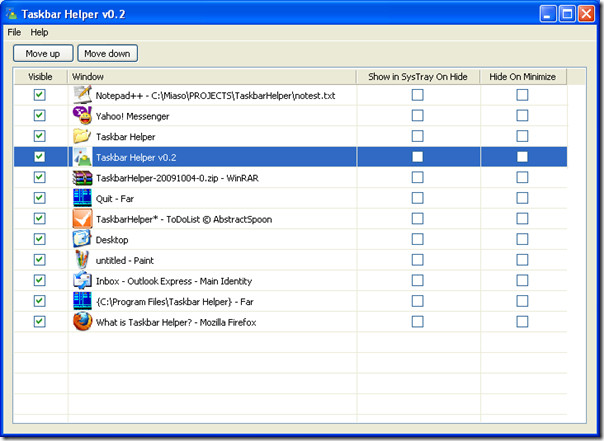
Task: Click the folder icon beside Taskbar Helper
Action: [x=82, y=136]
